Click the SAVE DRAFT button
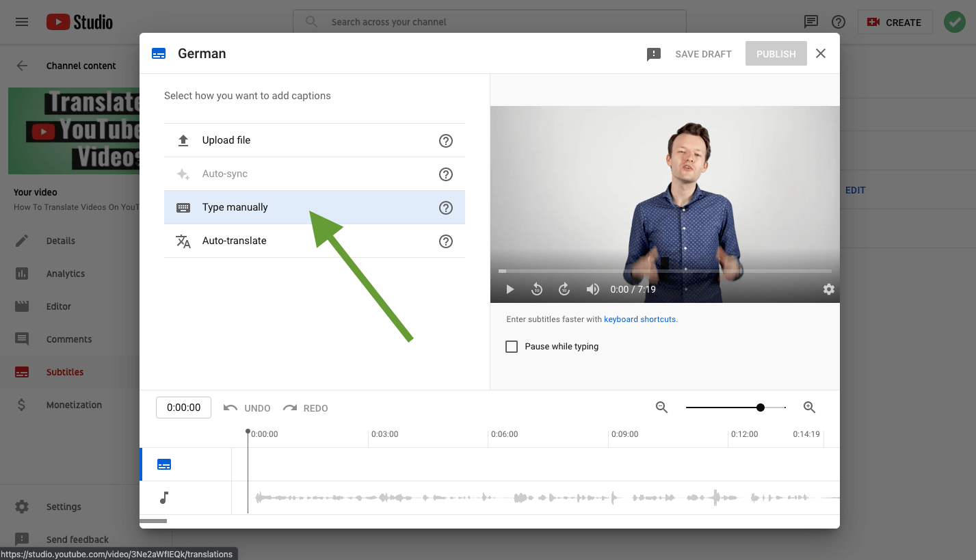The image size is (976, 560). (x=703, y=53)
